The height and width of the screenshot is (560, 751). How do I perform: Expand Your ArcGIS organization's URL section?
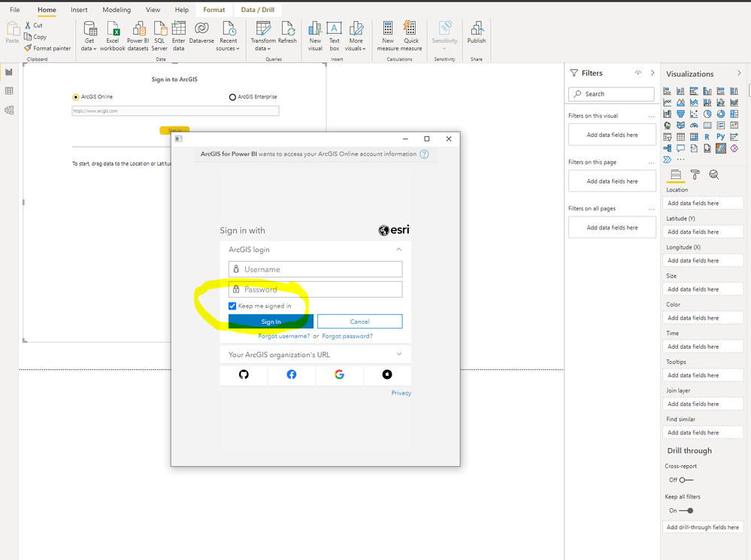click(398, 354)
